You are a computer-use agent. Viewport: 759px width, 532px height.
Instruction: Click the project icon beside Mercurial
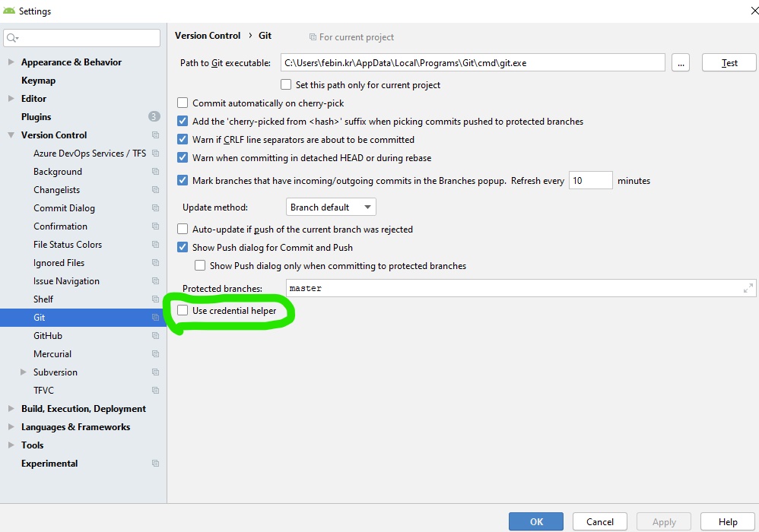(155, 354)
